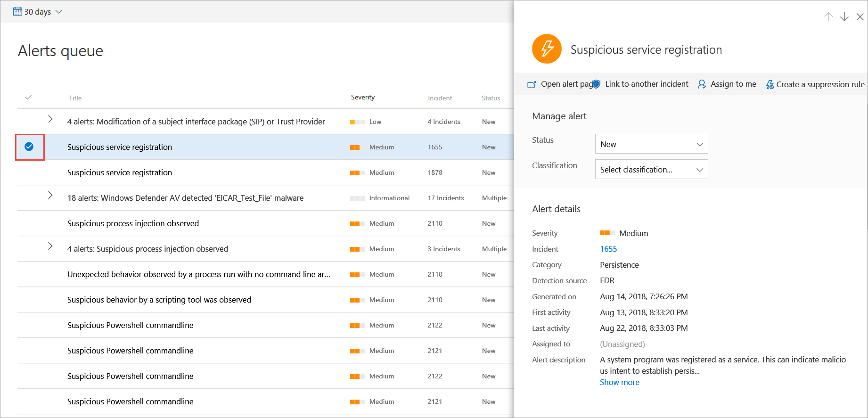Screen dimensions: 868x418
Task: Uncheck the selected Suspicious service registration alert
Action: click(29, 147)
